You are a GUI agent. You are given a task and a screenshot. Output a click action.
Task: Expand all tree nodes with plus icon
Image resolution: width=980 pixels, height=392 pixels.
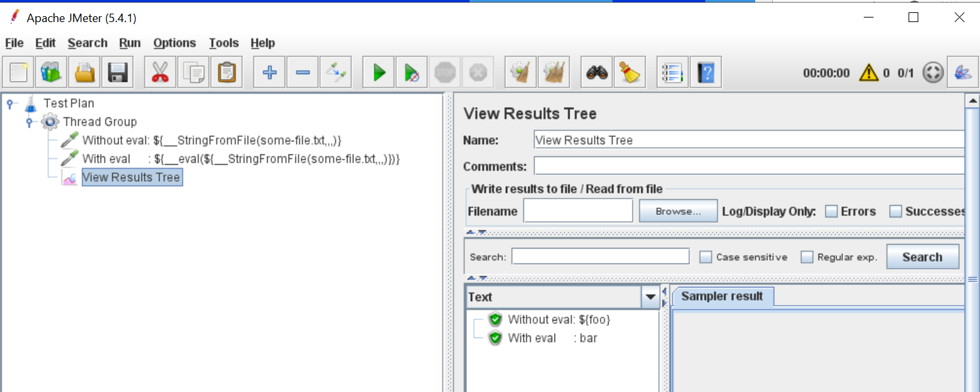point(269,71)
